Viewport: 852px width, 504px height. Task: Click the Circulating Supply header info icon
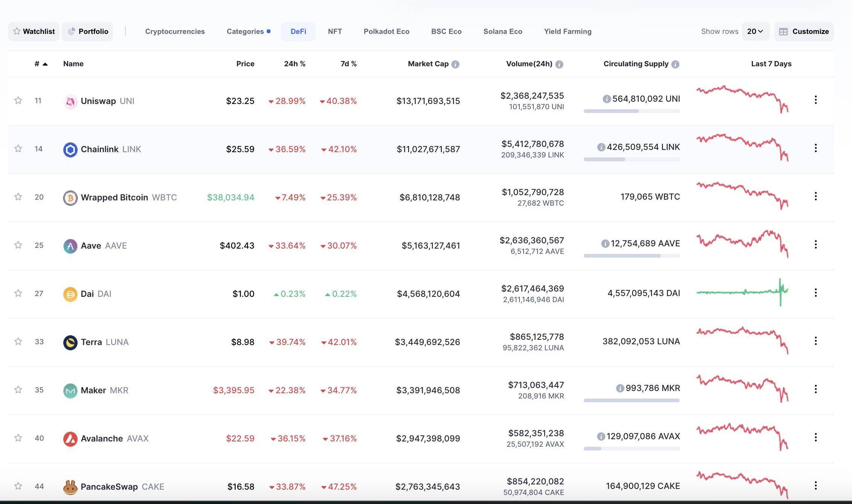675,64
